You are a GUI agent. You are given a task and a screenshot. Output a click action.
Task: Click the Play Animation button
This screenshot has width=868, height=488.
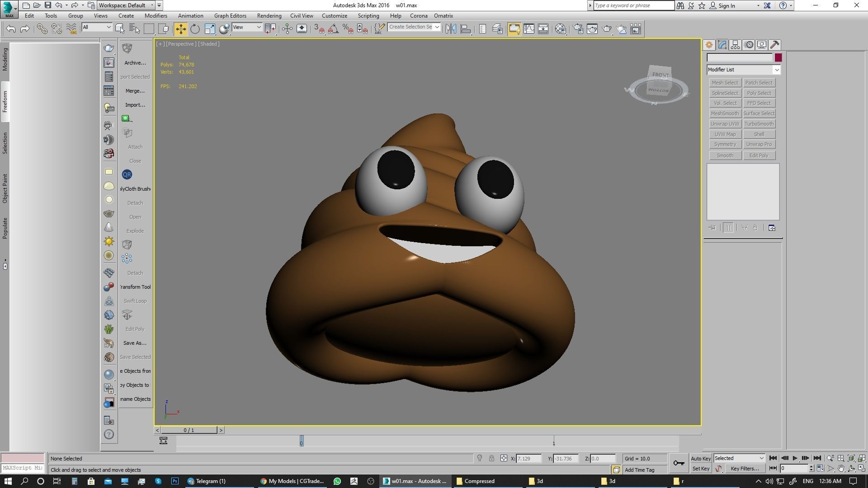[795, 458]
